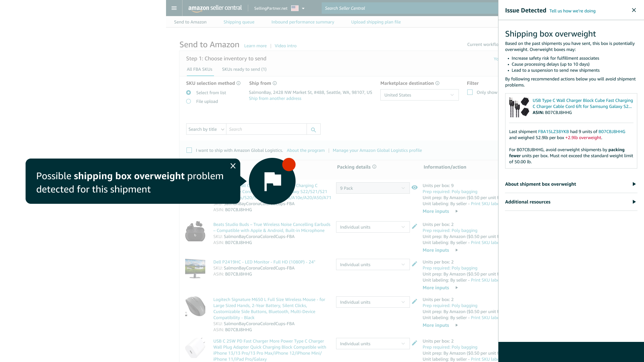Image resolution: width=644 pixels, height=362 pixels.
Task: Click the 'About the program' link
Action: click(306, 150)
